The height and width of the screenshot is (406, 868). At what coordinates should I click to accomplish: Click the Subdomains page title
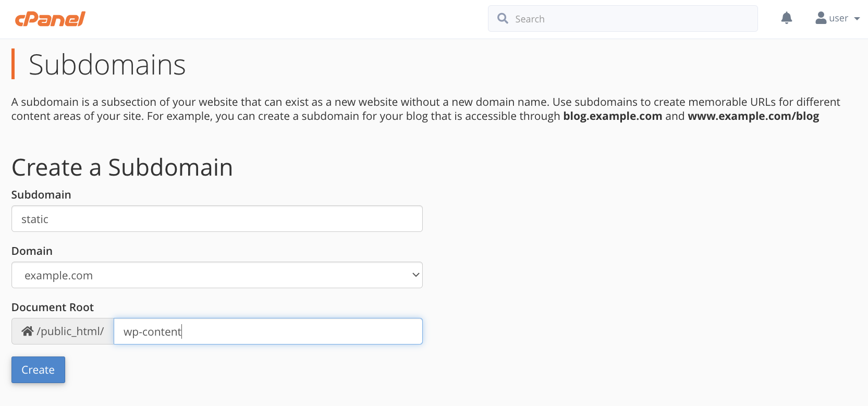coord(107,65)
